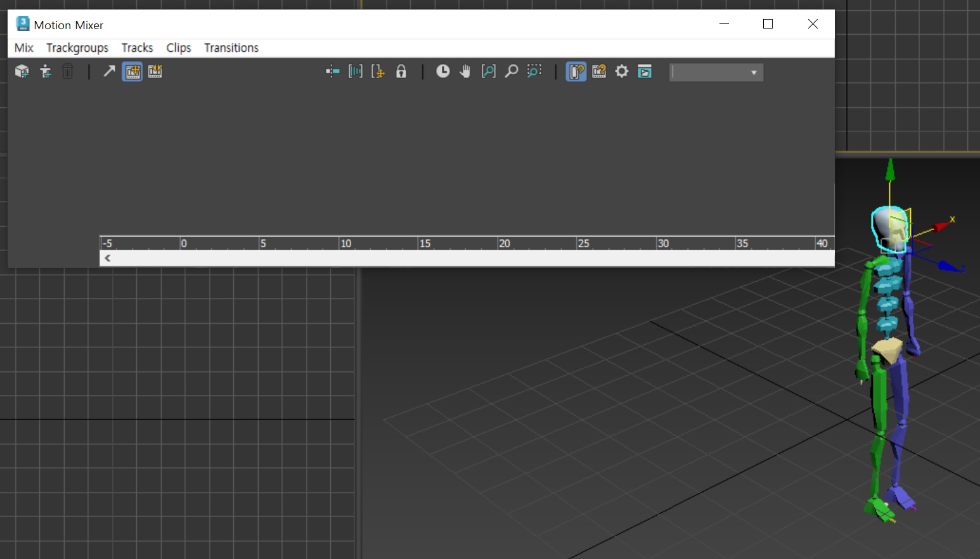Toggle the Snap to Frames button
The image size is (980, 559).
pos(332,71)
